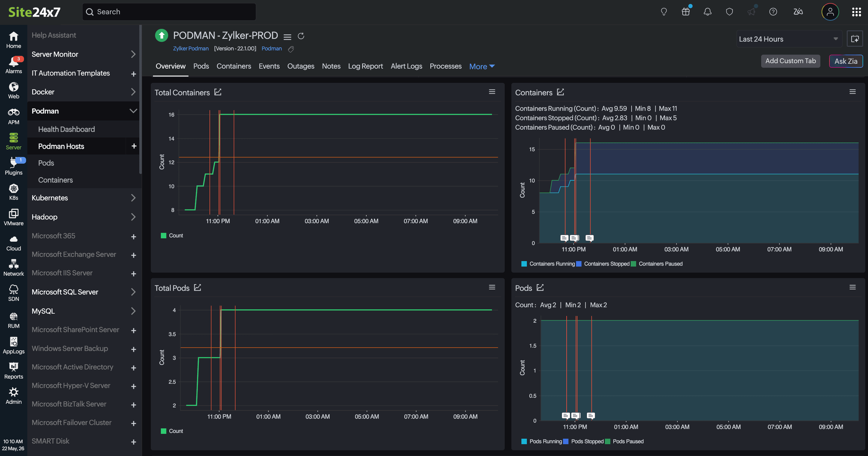Open Total Pods chart in expanded view

(x=198, y=288)
